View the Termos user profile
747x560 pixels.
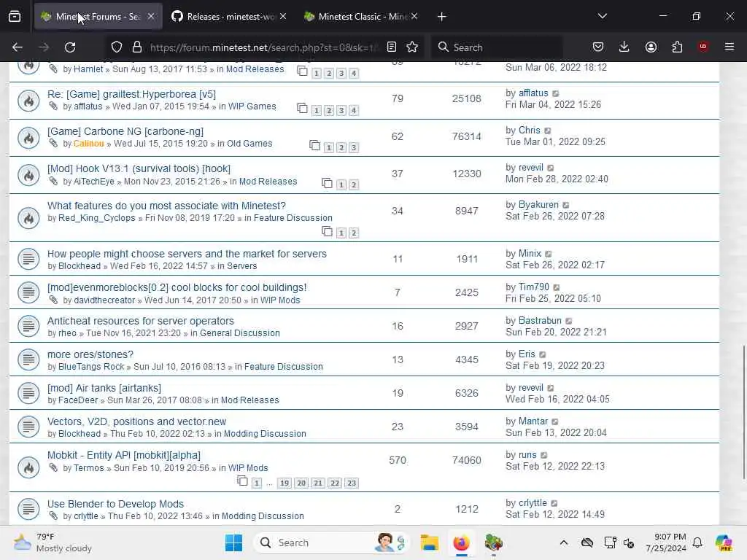coord(88,467)
